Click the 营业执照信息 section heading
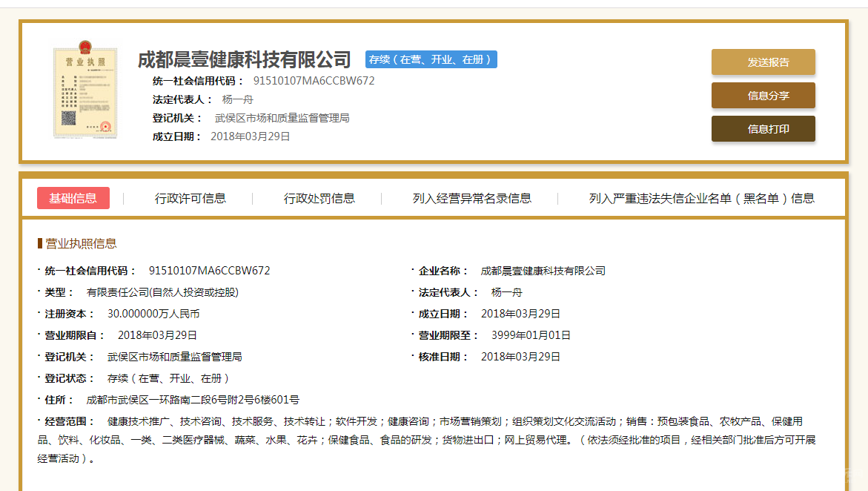The width and height of the screenshot is (868, 491). (x=81, y=243)
